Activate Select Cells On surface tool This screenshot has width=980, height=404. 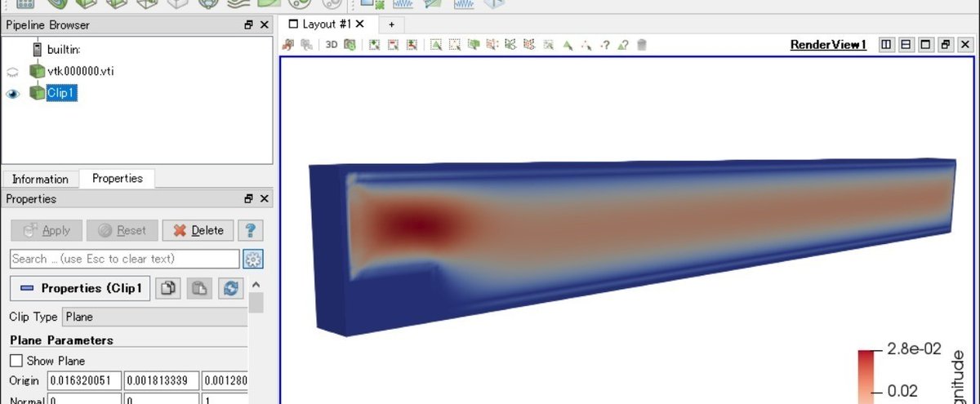click(436, 45)
